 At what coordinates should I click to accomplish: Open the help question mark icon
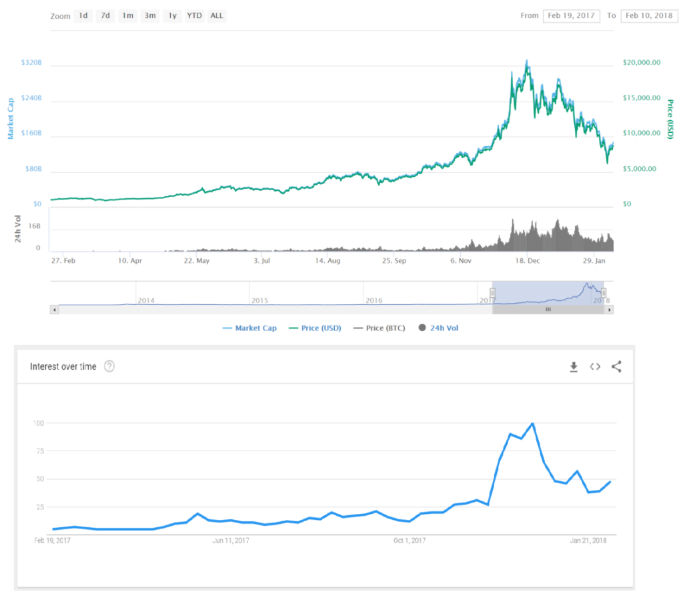click(109, 366)
